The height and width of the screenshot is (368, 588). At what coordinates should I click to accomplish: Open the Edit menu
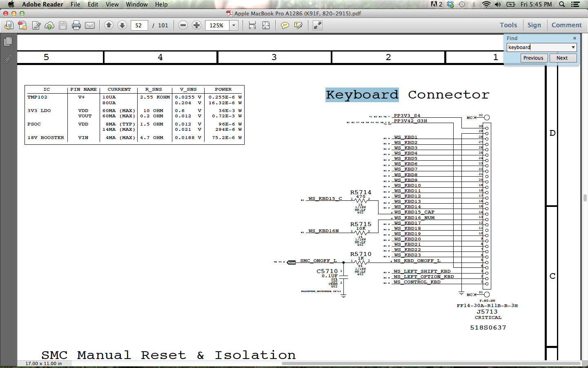(x=93, y=4)
